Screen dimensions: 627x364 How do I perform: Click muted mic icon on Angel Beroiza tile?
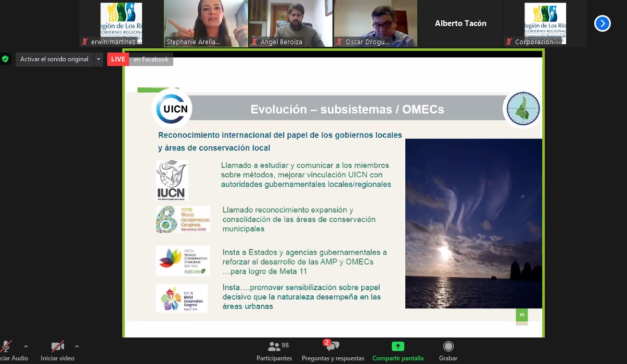pyautogui.click(x=254, y=42)
